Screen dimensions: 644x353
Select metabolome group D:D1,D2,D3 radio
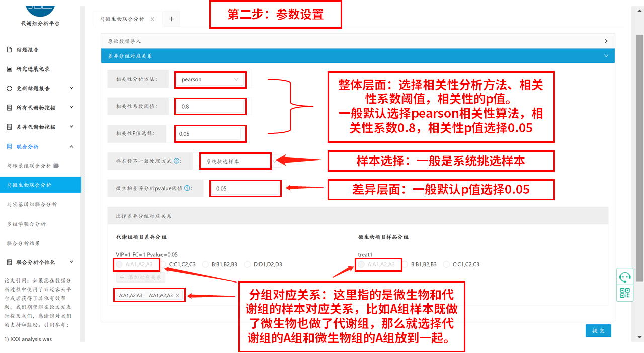(248, 264)
